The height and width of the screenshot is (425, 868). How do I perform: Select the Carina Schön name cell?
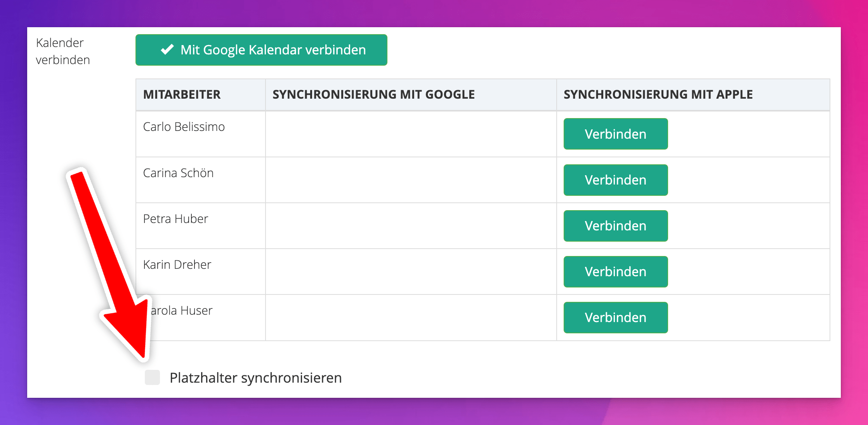point(178,173)
